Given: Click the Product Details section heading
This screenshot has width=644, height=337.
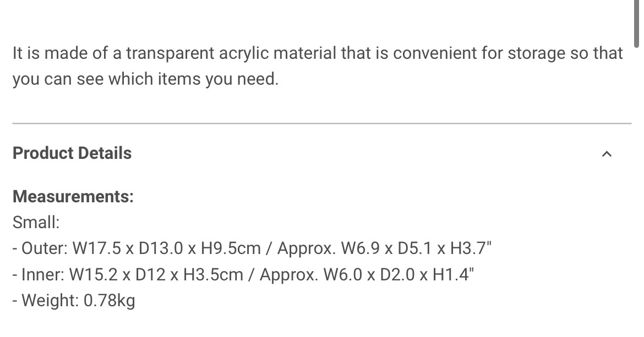Looking at the screenshot, I should pos(72,153).
